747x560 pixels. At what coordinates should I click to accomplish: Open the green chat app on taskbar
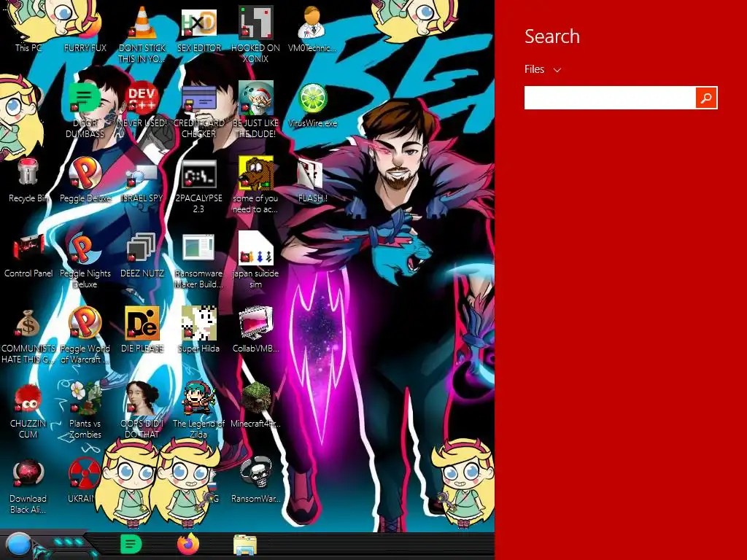tap(131, 544)
